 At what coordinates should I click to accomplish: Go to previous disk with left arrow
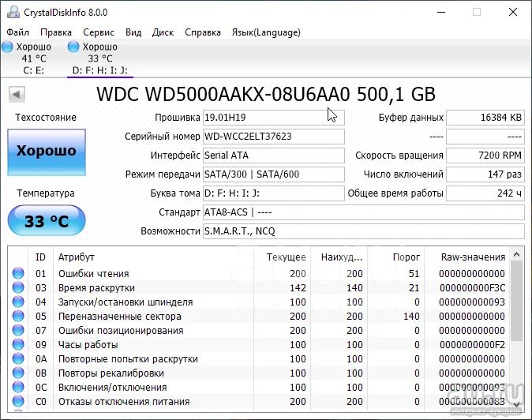tap(17, 94)
